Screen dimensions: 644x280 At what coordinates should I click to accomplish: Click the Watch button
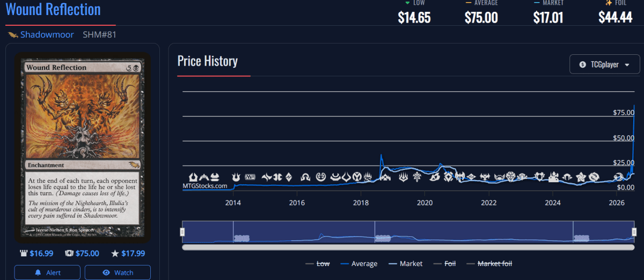pyautogui.click(x=118, y=272)
